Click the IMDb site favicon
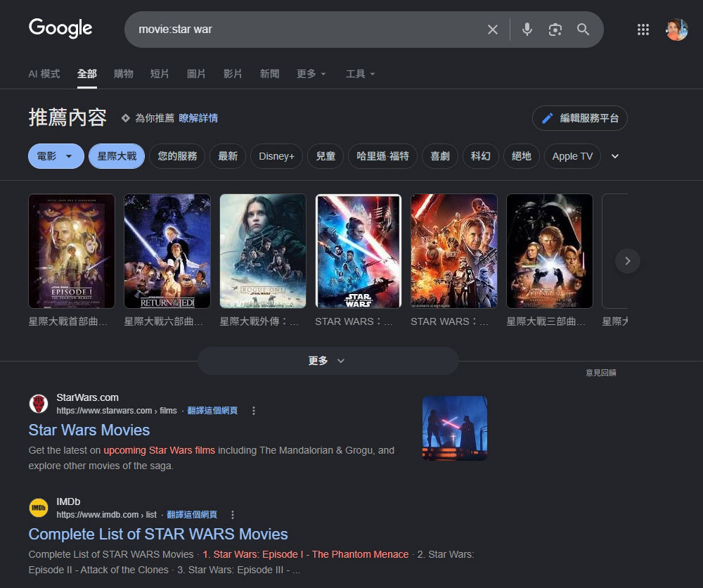This screenshot has height=588, width=703. point(39,508)
